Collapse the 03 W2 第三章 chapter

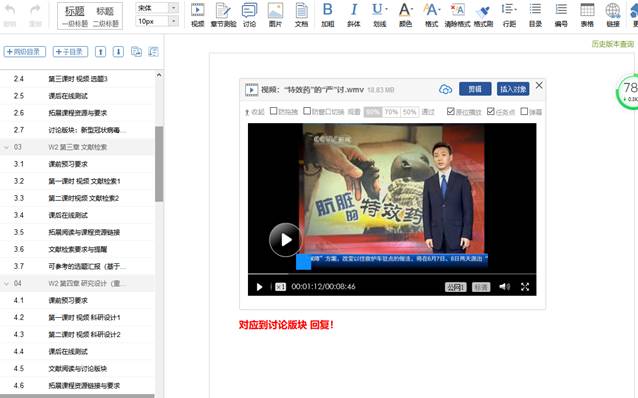click(7, 147)
